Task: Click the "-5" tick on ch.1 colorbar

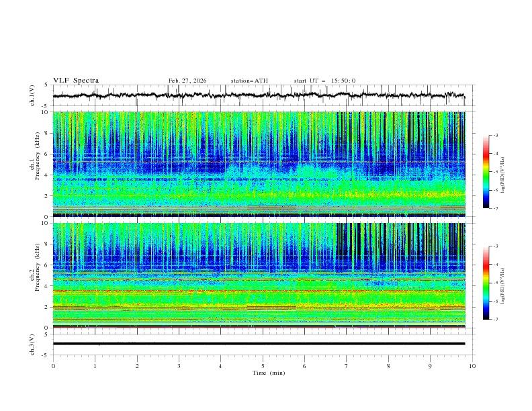Action: click(496, 172)
